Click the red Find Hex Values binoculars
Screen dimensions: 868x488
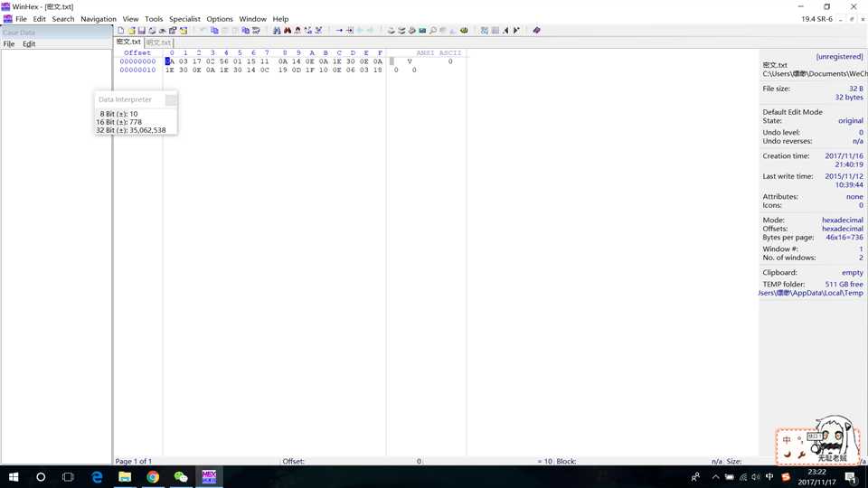pos(288,31)
